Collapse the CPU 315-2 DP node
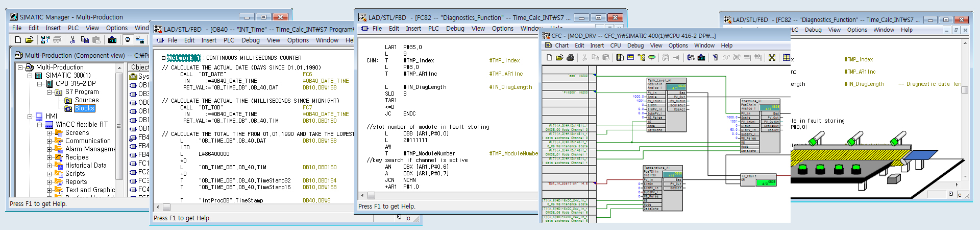The height and width of the screenshot is (230, 980). (40, 83)
